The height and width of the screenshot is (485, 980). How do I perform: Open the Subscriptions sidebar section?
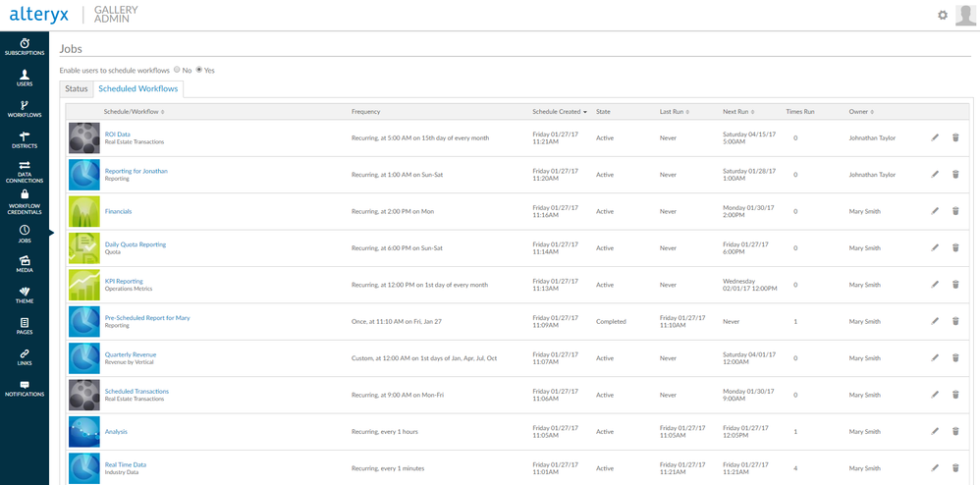tap(25, 47)
